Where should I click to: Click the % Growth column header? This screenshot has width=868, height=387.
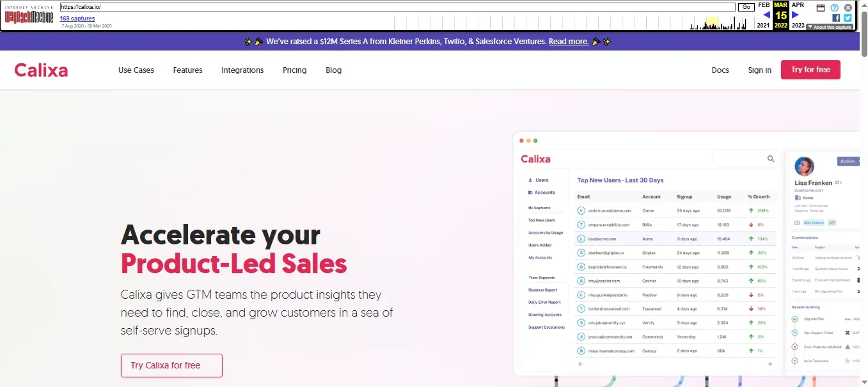[759, 197]
